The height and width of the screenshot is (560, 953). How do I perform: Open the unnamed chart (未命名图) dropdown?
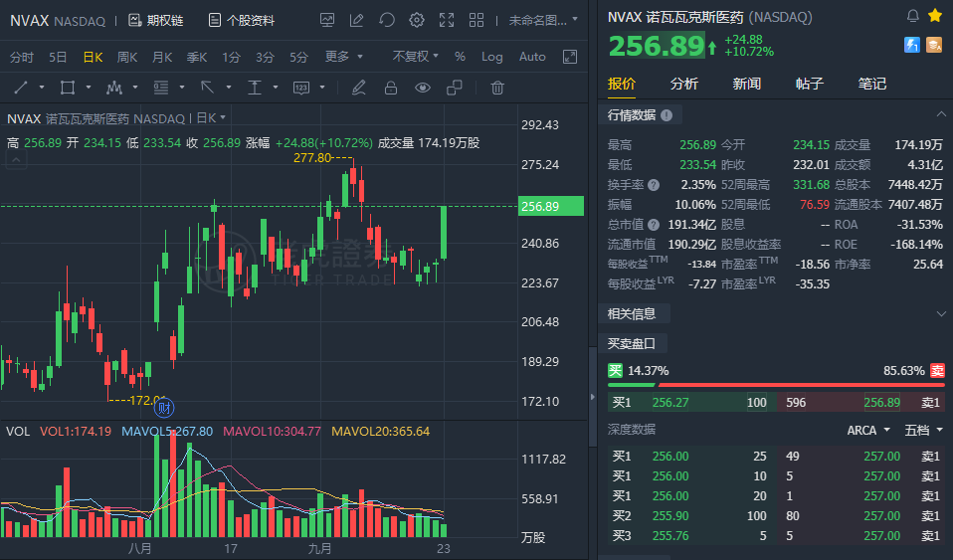543,20
